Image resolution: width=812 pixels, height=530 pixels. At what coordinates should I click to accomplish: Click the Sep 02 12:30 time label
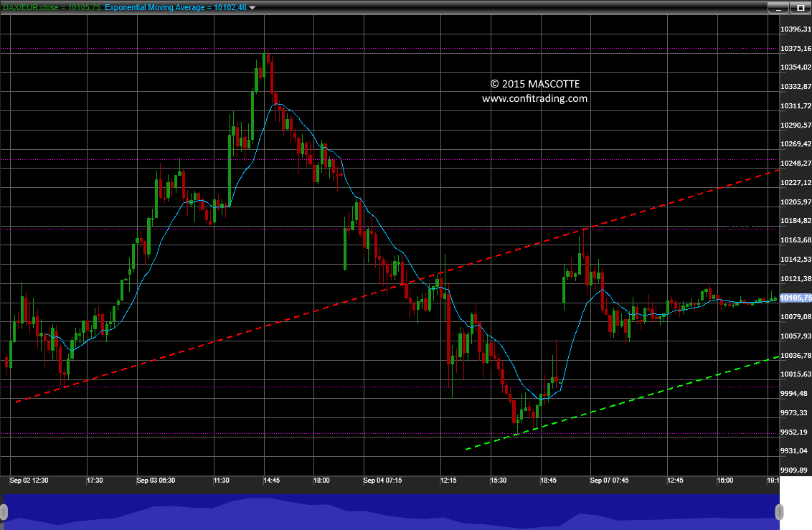29,481
